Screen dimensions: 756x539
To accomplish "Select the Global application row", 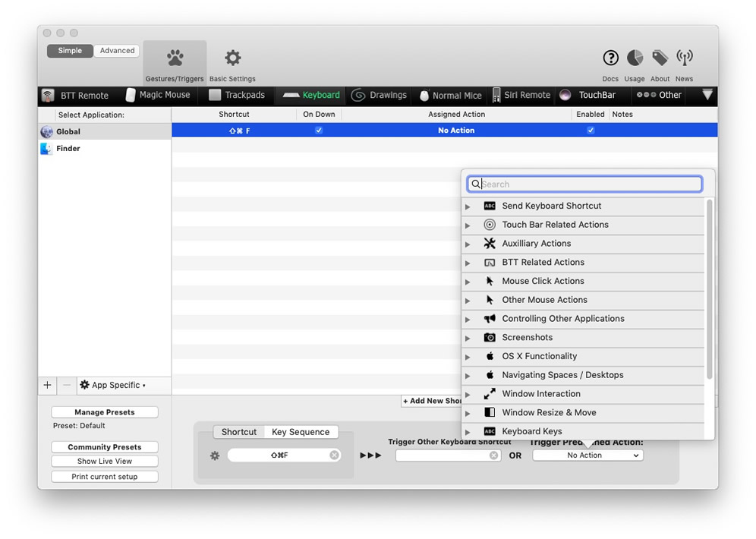I will coord(105,131).
